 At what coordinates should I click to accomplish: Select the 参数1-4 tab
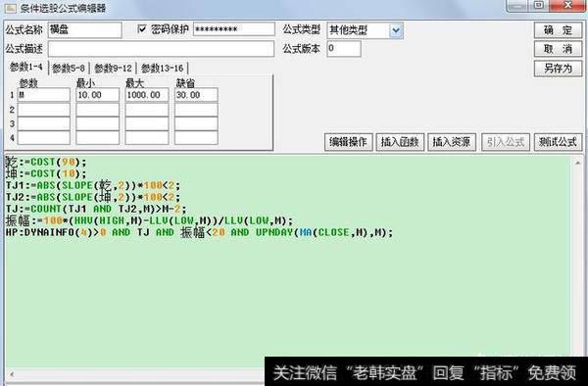point(26,67)
